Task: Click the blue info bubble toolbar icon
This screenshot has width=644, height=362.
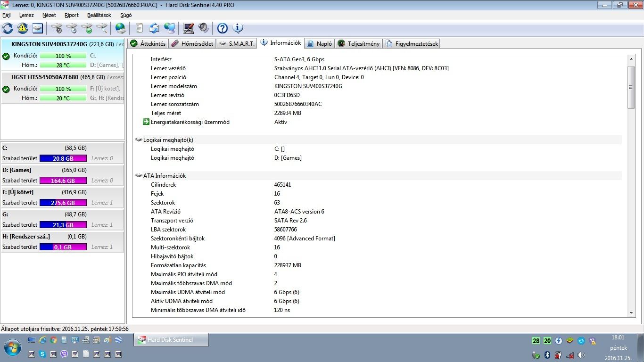Action: coord(238,28)
